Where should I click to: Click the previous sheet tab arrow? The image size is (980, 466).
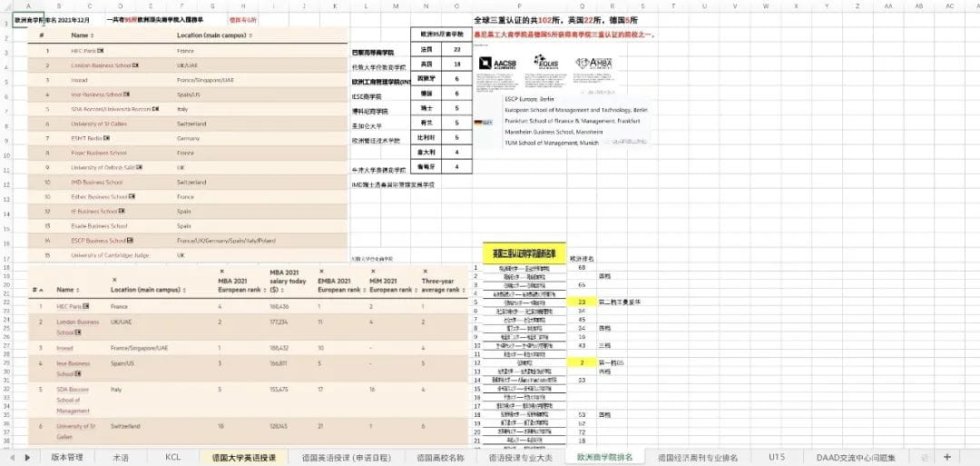point(12,457)
